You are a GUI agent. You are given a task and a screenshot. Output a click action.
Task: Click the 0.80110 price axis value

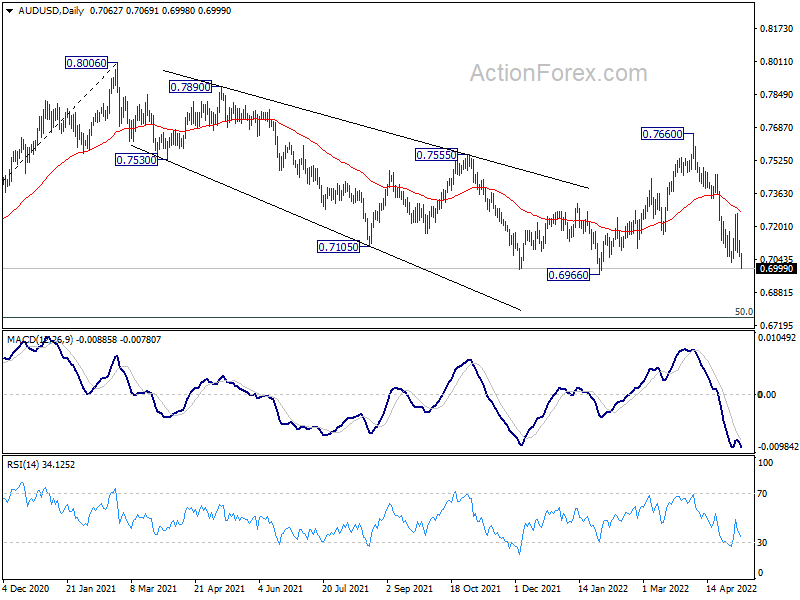point(777,62)
